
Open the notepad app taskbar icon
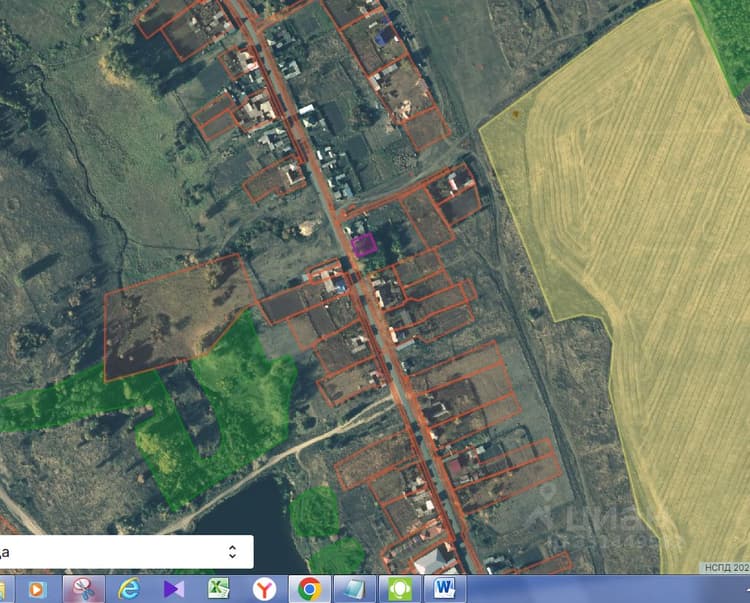point(354,589)
